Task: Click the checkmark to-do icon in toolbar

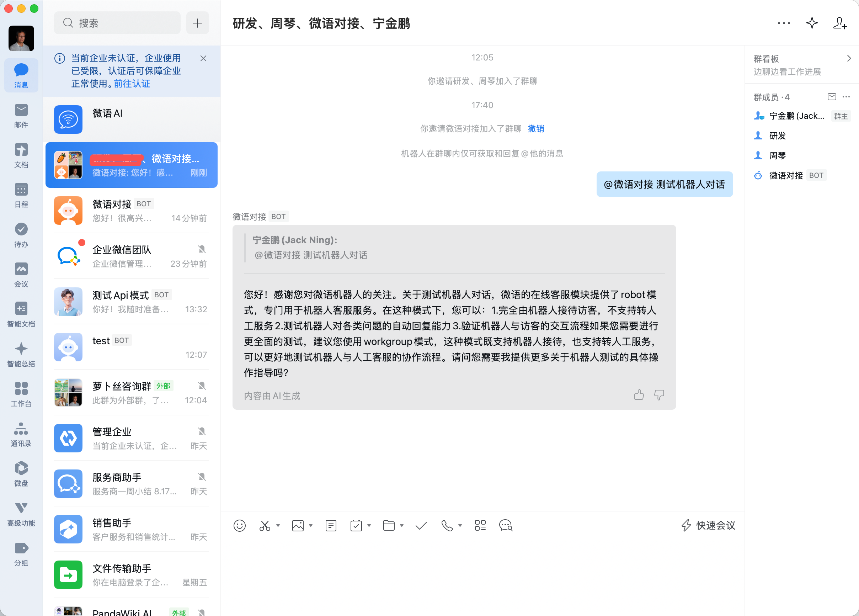Action: click(x=421, y=525)
